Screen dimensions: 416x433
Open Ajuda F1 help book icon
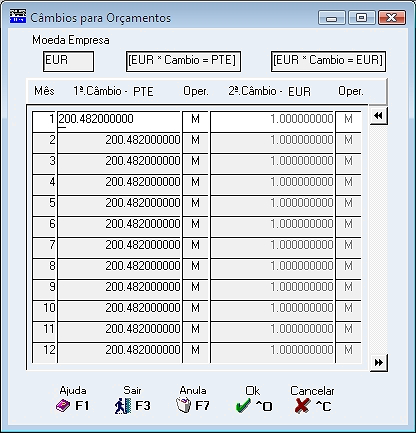[x=63, y=406]
